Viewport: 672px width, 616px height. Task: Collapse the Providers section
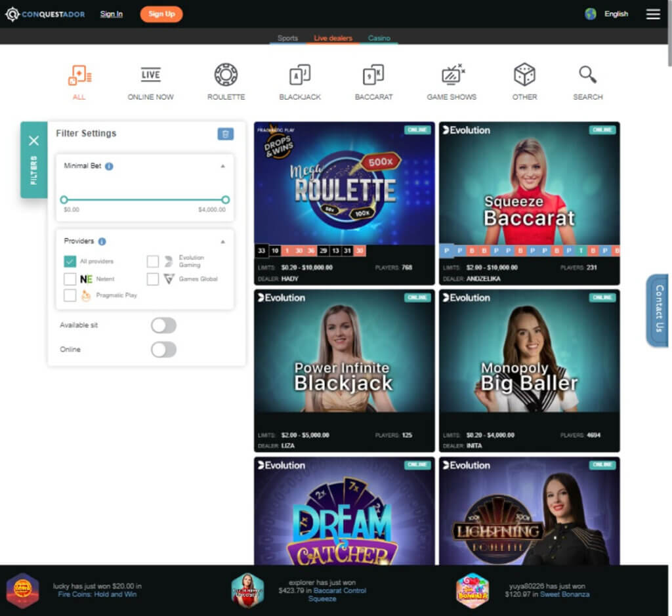[x=223, y=242]
